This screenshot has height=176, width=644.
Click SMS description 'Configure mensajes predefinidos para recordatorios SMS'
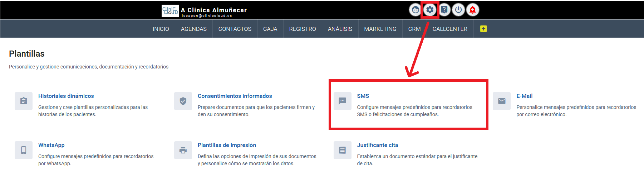[415, 111]
